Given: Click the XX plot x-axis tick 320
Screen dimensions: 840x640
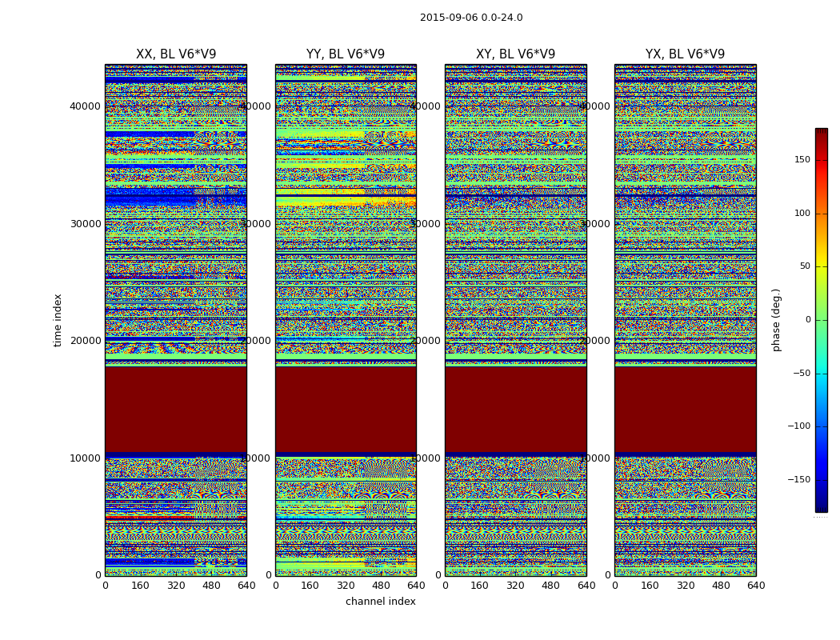Looking at the screenshot, I should pyautogui.click(x=176, y=586).
